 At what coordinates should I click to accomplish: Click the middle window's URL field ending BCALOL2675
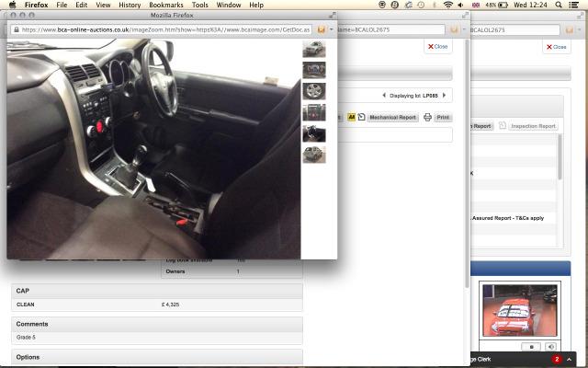pyautogui.click(x=391, y=29)
